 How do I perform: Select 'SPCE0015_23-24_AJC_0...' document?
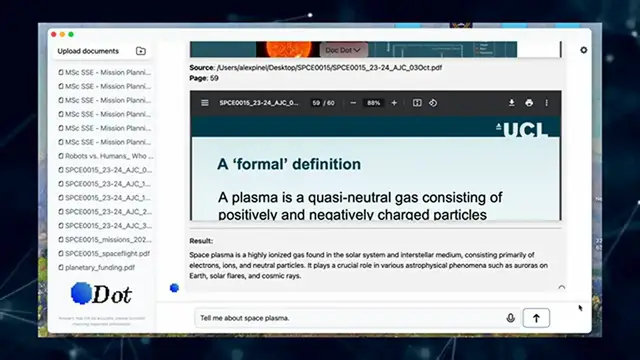106,170
